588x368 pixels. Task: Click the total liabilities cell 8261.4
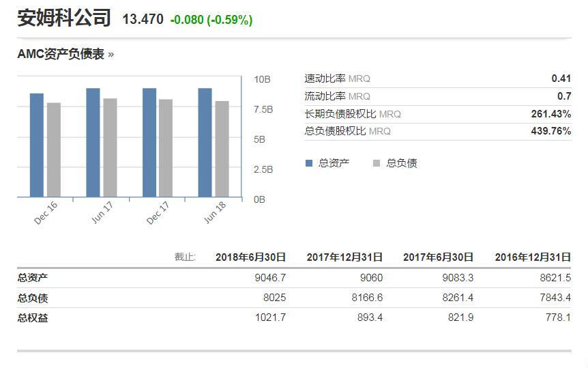(x=458, y=298)
